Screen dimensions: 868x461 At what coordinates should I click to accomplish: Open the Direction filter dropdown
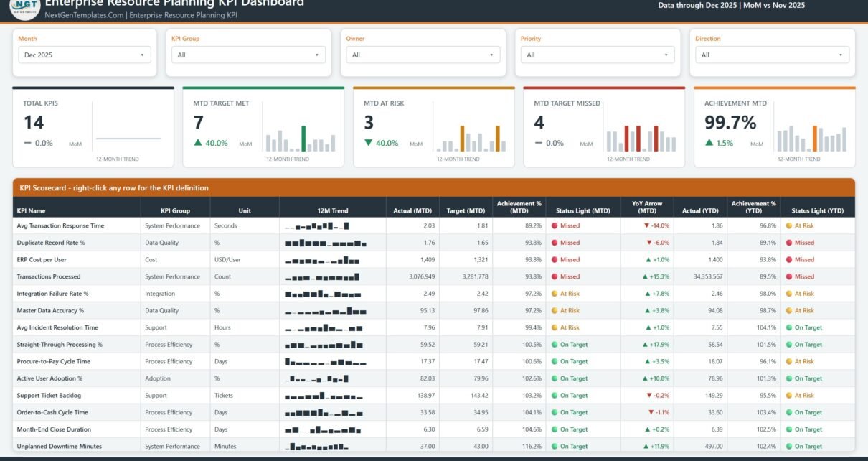point(772,55)
